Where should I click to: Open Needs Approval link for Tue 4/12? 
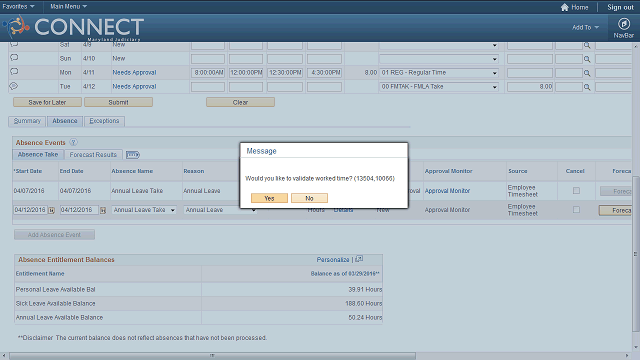point(134,87)
